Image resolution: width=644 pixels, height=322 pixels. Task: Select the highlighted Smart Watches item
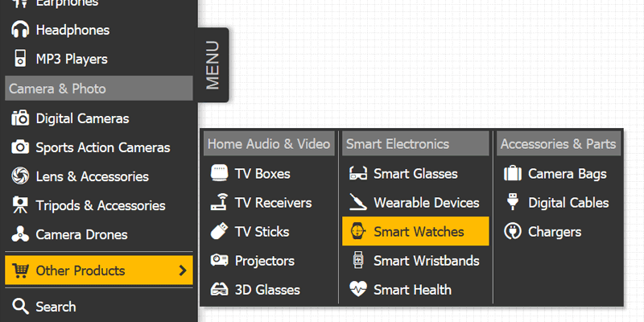415,231
